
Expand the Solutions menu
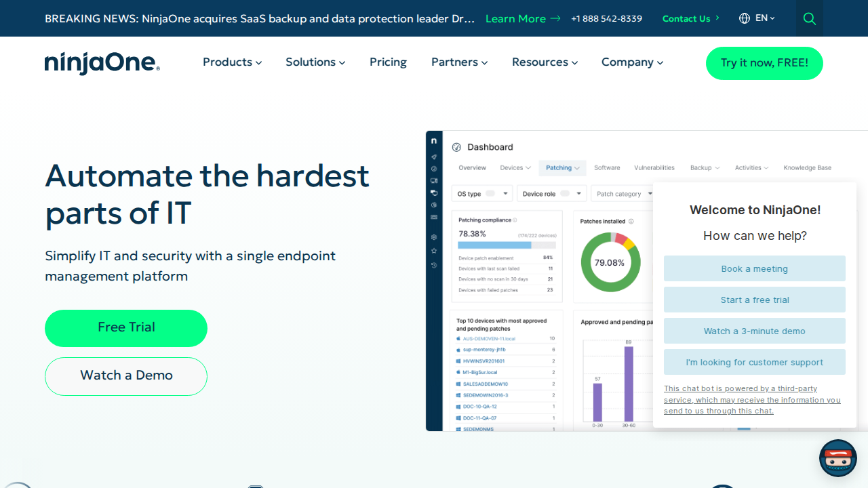click(315, 62)
